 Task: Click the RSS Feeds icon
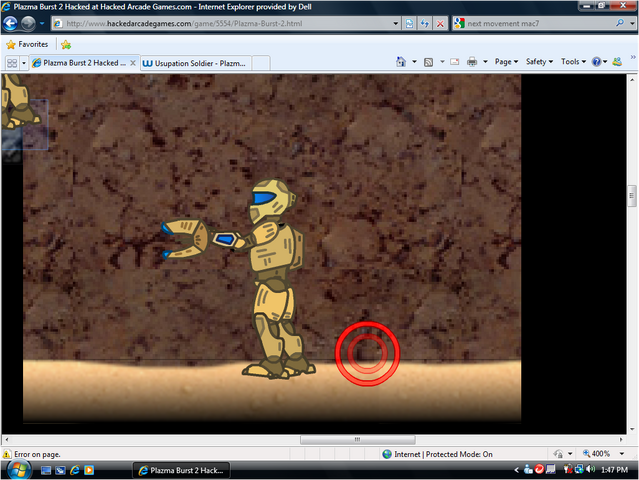tap(428, 62)
